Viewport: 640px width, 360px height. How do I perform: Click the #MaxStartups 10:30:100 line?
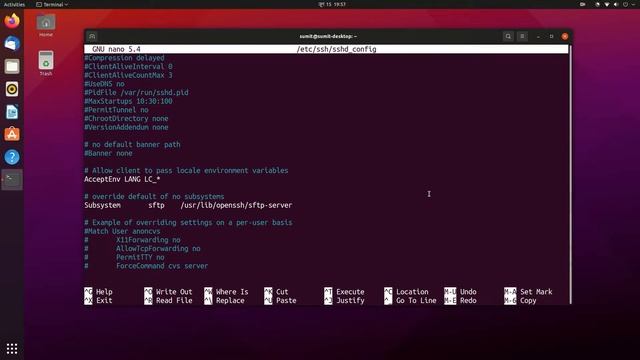tap(128, 101)
